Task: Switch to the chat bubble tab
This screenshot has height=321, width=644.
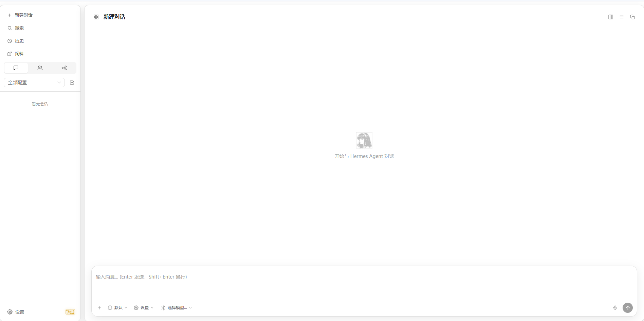Action: click(x=16, y=68)
